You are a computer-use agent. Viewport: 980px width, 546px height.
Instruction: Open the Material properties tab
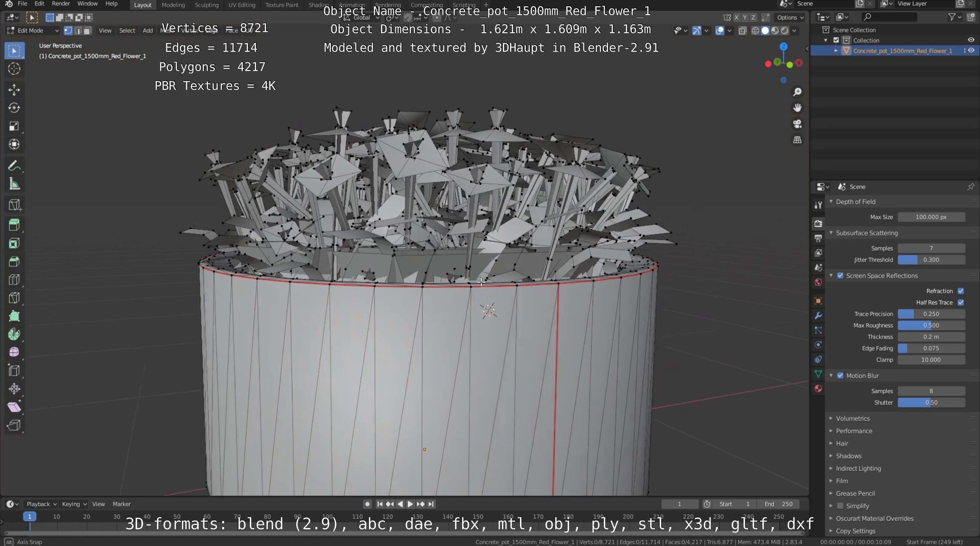pos(818,388)
